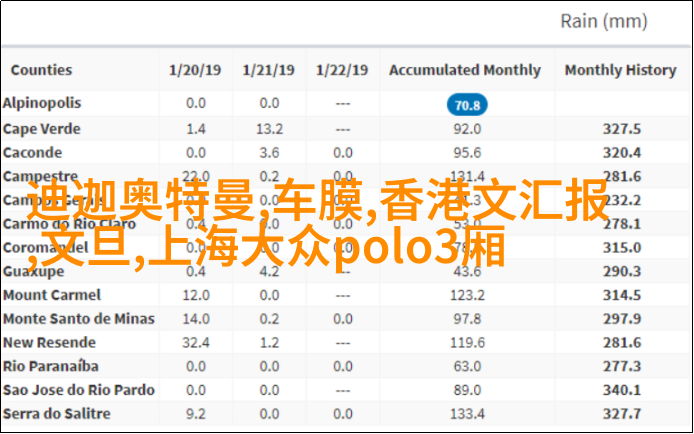
Task: Click the "278.1" monthly history value
Action: point(622,224)
